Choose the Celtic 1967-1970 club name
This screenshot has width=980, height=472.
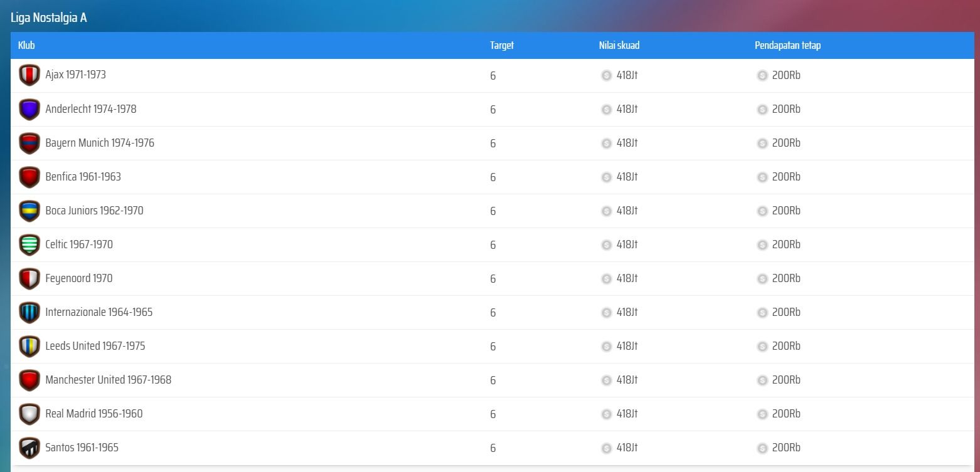click(x=79, y=244)
